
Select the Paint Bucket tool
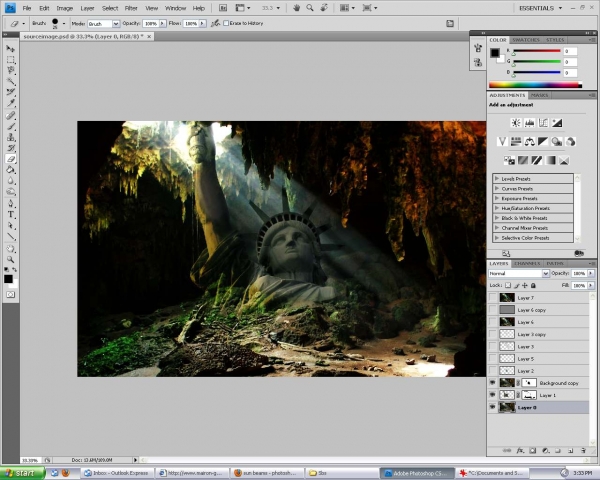(11, 170)
